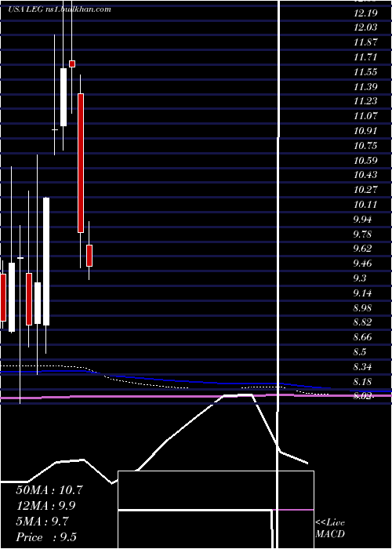
Task: Click the 8.18 price axis label
Action: tap(362, 382)
